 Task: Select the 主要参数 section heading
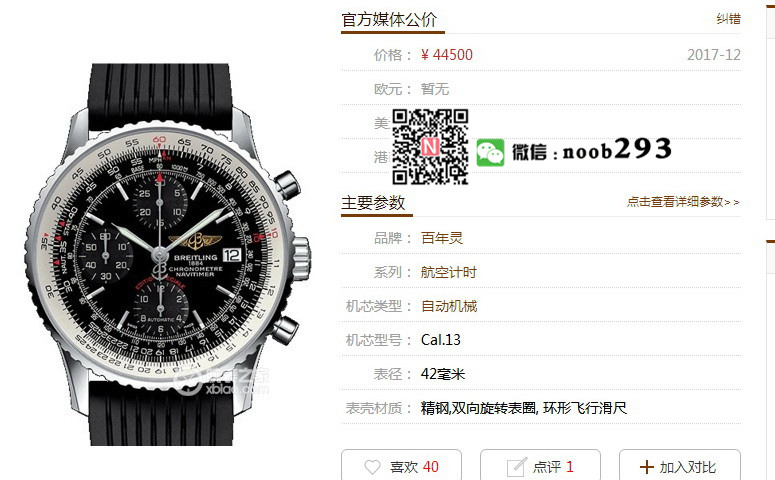(x=373, y=203)
